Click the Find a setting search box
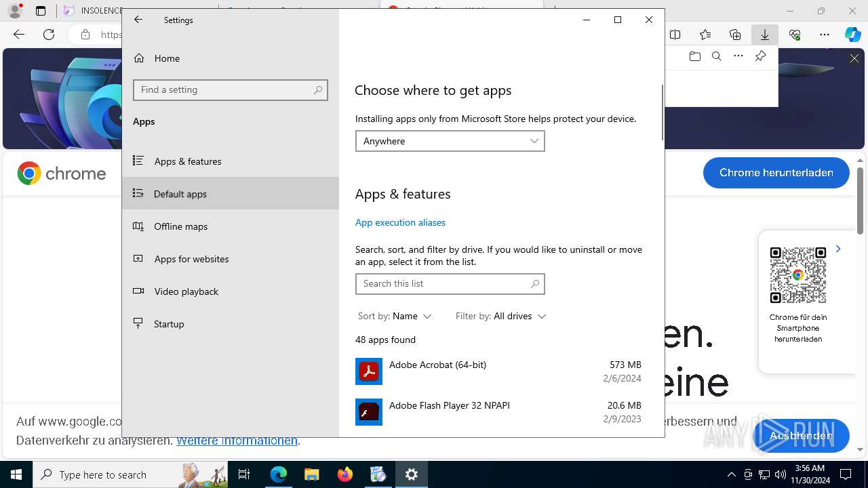Viewport: 868px width, 488px height. (231, 89)
